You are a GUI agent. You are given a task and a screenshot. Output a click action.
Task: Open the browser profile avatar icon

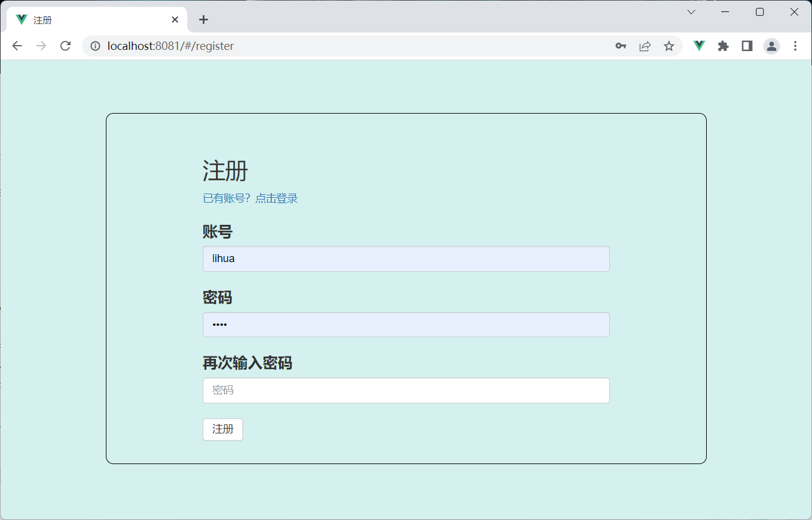tap(772, 46)
